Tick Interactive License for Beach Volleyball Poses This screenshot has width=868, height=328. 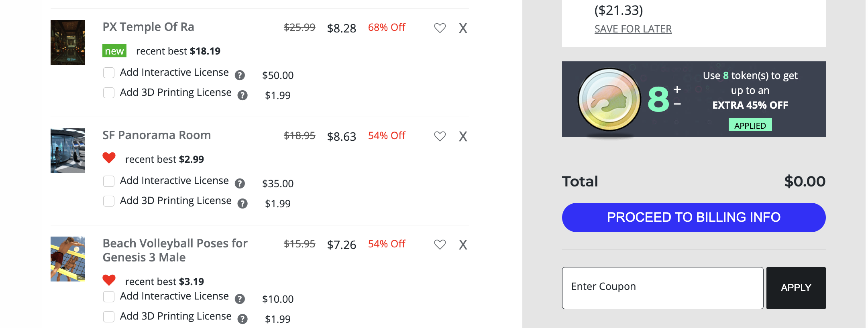pyautogui.click(x=109, y=296)
